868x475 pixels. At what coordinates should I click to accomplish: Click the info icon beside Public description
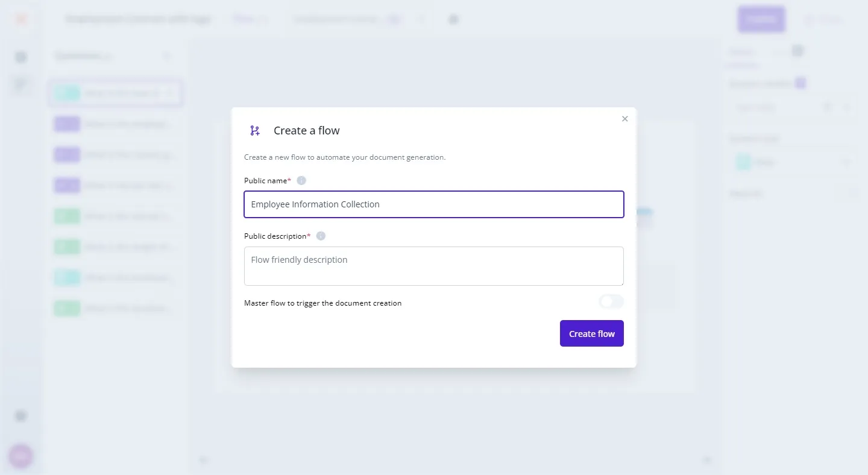click(x=321, y=236)
